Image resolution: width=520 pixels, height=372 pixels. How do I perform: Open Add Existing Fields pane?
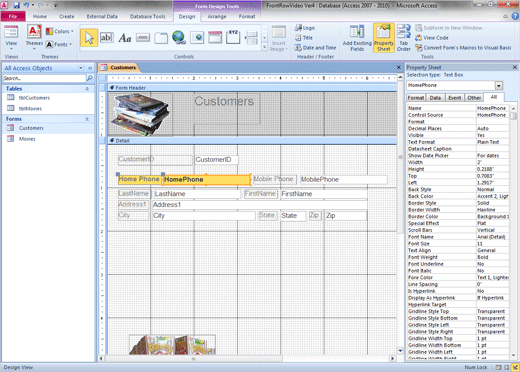357,38
